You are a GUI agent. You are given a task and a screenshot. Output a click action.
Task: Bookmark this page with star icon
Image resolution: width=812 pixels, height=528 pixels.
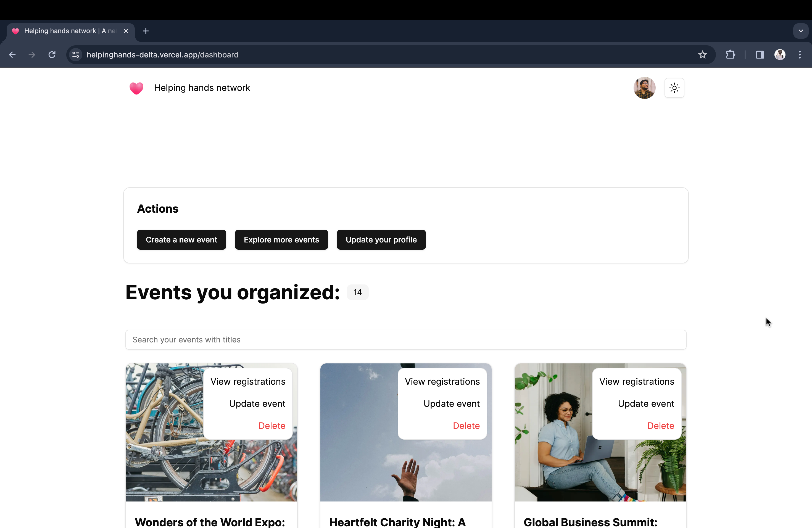pos(702,55)
